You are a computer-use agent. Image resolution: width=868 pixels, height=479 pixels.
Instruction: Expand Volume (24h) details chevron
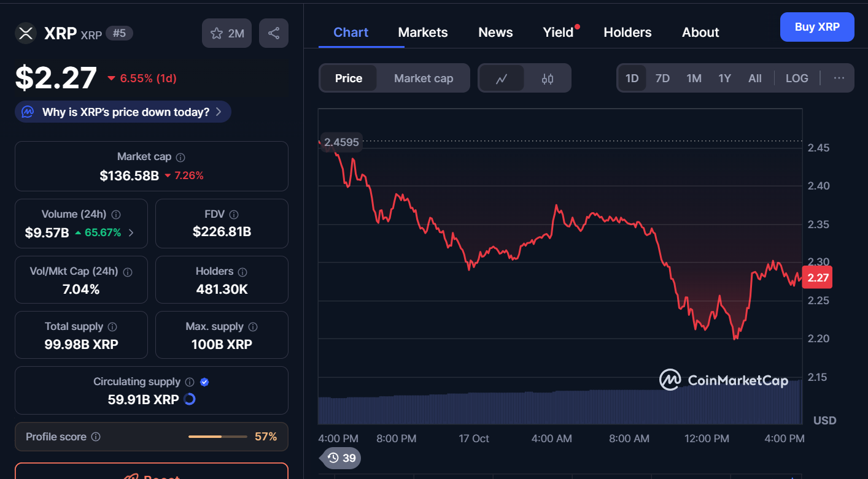pyautogui.click(x=131, y=233)
